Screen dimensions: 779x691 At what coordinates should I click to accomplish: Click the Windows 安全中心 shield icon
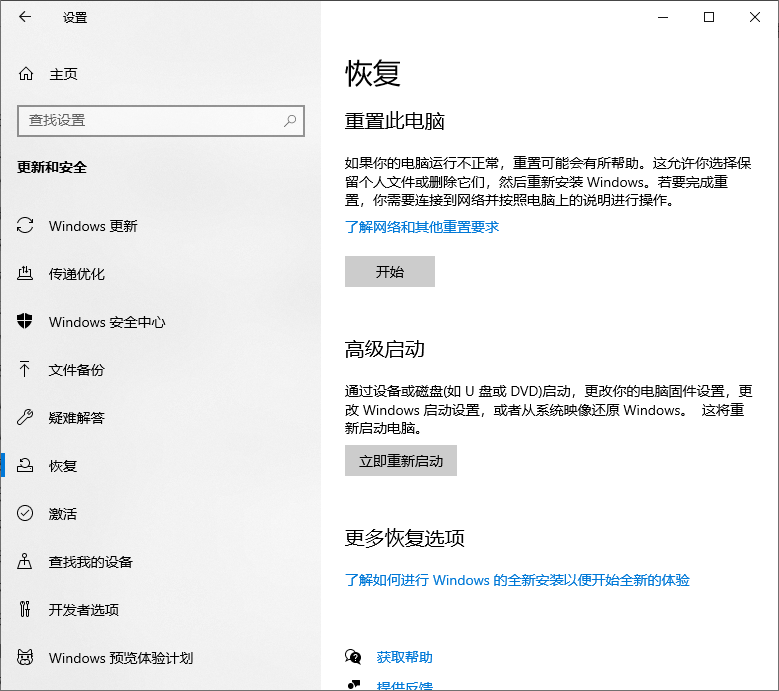click(x=25, y=321)
